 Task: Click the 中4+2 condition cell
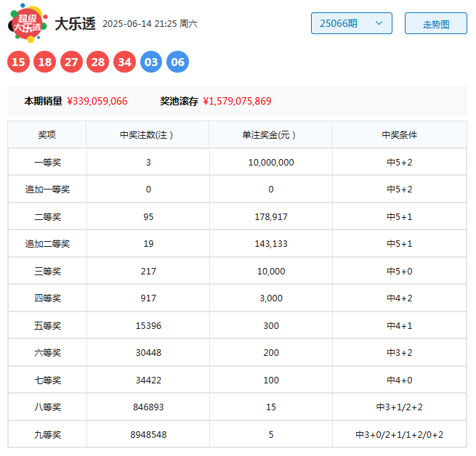tap(400, 298)
